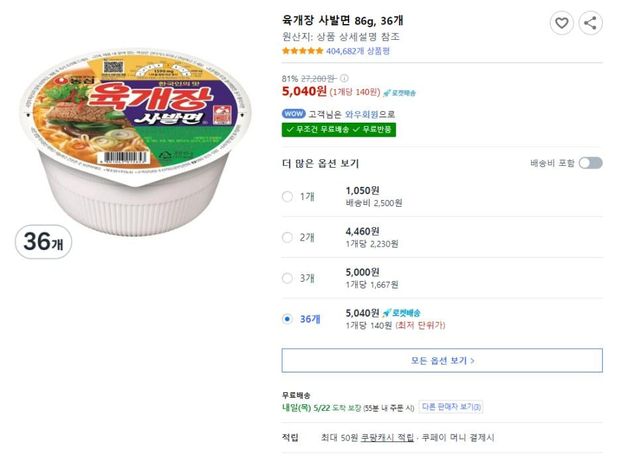
Task: Expand 모든 옵션 보기 options list
Action: click(442, 360)
